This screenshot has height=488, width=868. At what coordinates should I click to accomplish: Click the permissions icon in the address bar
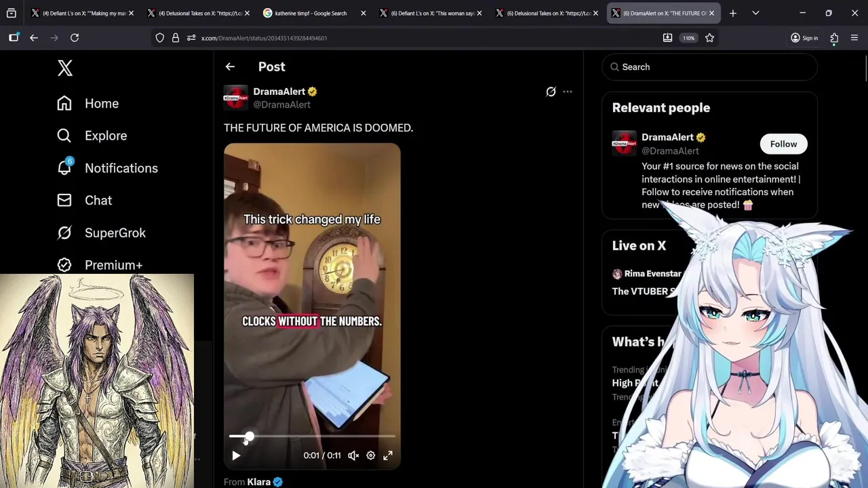pos(191,38)
